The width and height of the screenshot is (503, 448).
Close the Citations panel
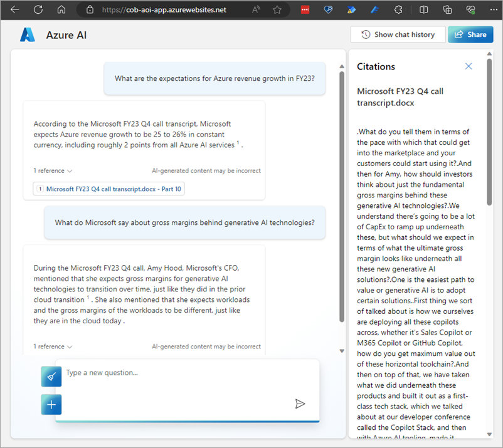469,66
